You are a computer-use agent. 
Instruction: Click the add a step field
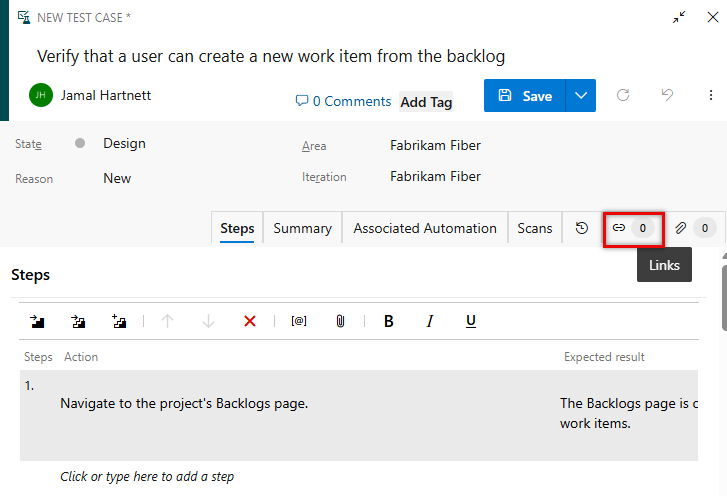147,477
